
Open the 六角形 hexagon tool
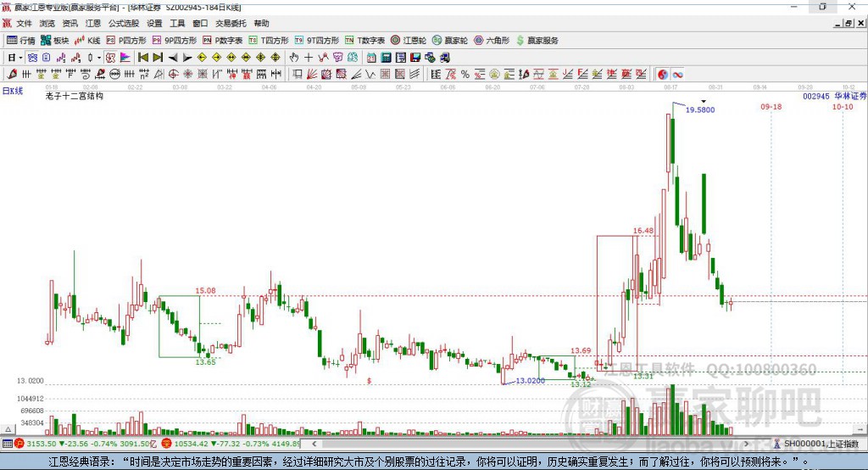492,41
